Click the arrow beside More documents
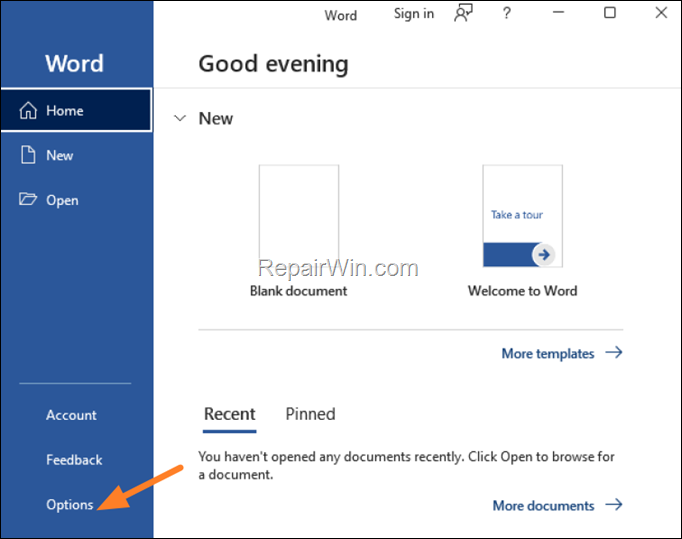The height and width of the screenshot is (539, 682). [x=614, y=505]
